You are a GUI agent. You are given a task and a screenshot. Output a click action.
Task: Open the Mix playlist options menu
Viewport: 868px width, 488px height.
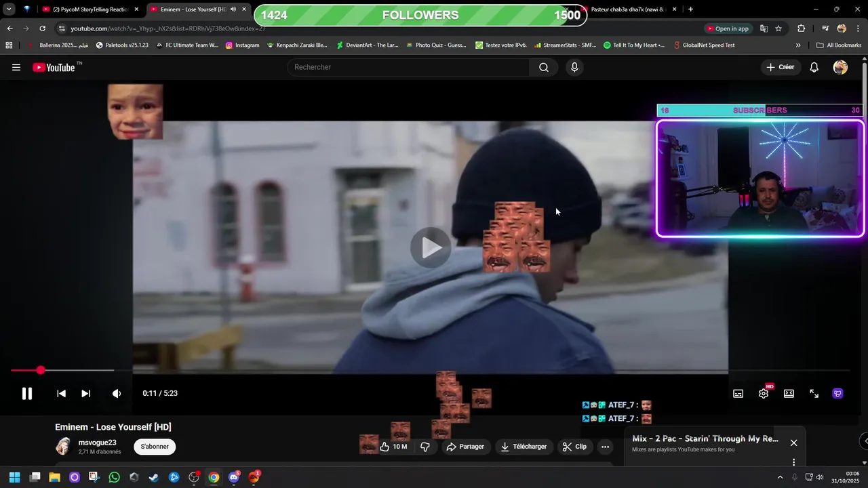[x=793, y=462]
